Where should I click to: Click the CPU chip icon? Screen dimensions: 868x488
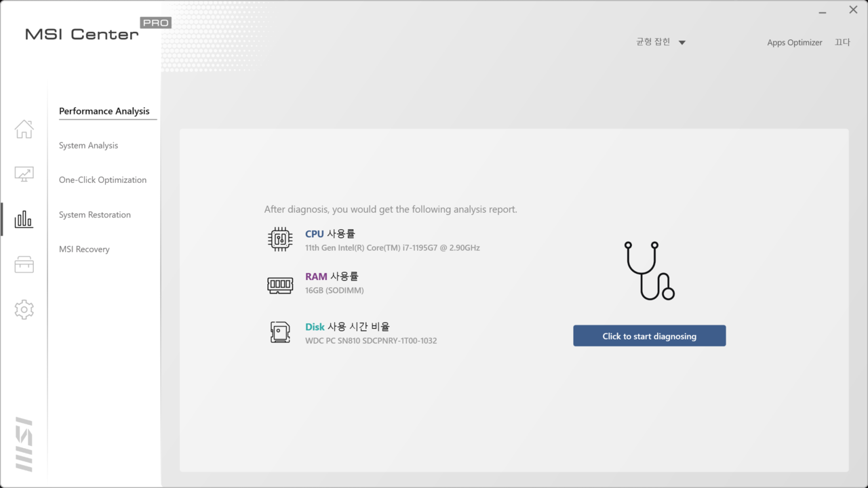click(280, 239)
